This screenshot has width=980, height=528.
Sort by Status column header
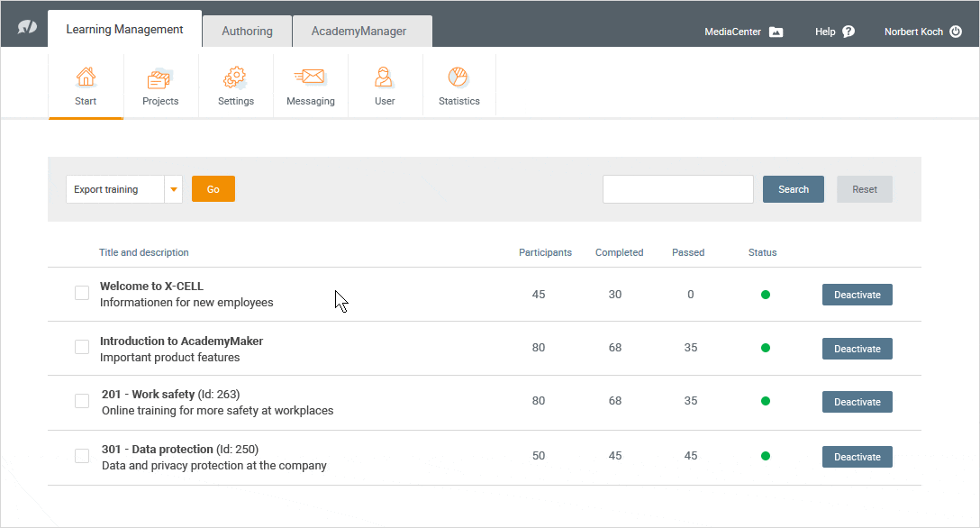(x=763, y=252)
